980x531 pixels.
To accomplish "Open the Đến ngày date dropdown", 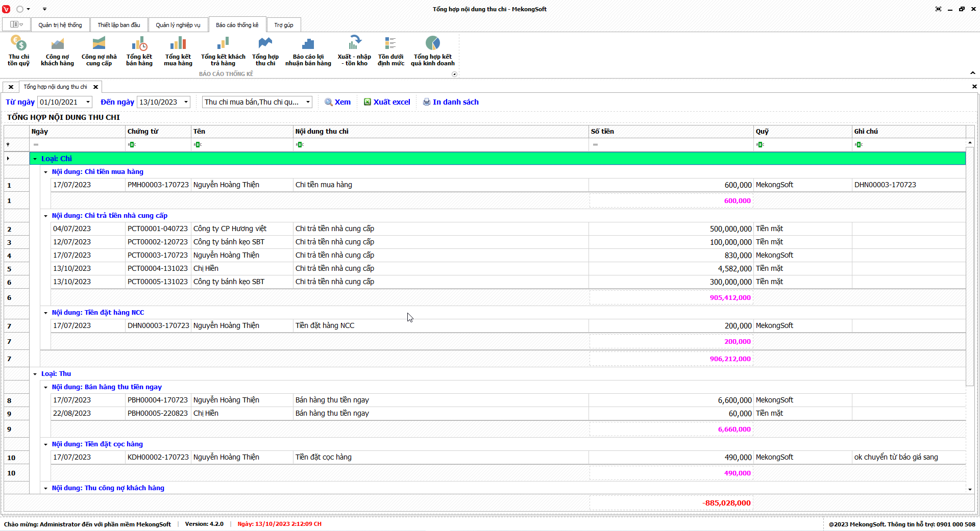I will pos(186,102).
